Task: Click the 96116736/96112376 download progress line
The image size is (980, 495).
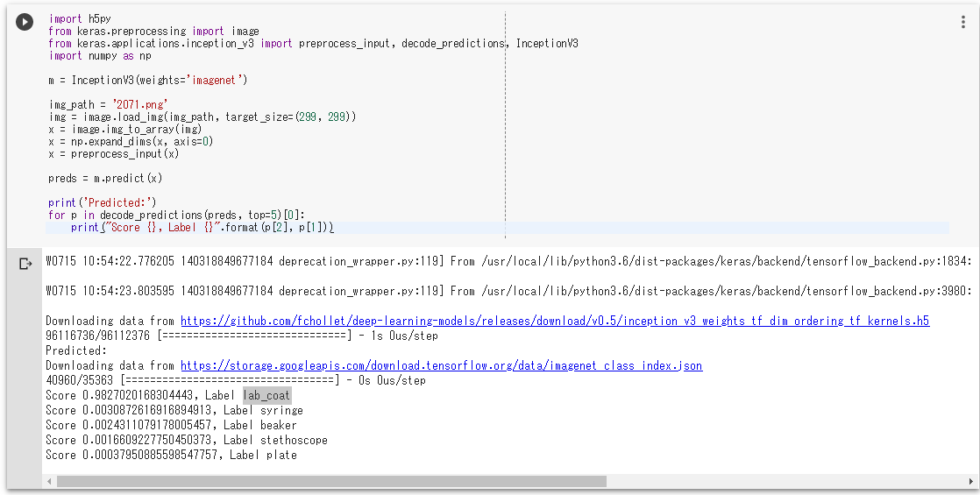Action: tap(242, 336)
